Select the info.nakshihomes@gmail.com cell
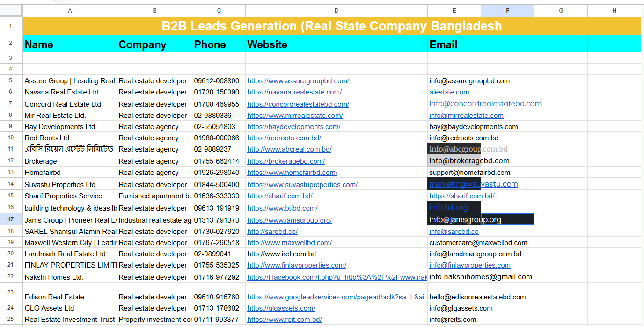 click(454, 276)
